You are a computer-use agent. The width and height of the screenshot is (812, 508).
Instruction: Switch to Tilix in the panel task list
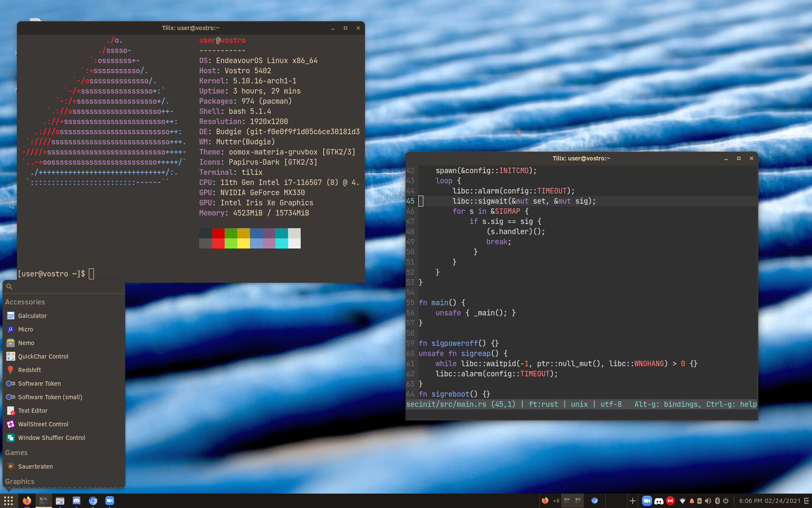tap(43, 501)
